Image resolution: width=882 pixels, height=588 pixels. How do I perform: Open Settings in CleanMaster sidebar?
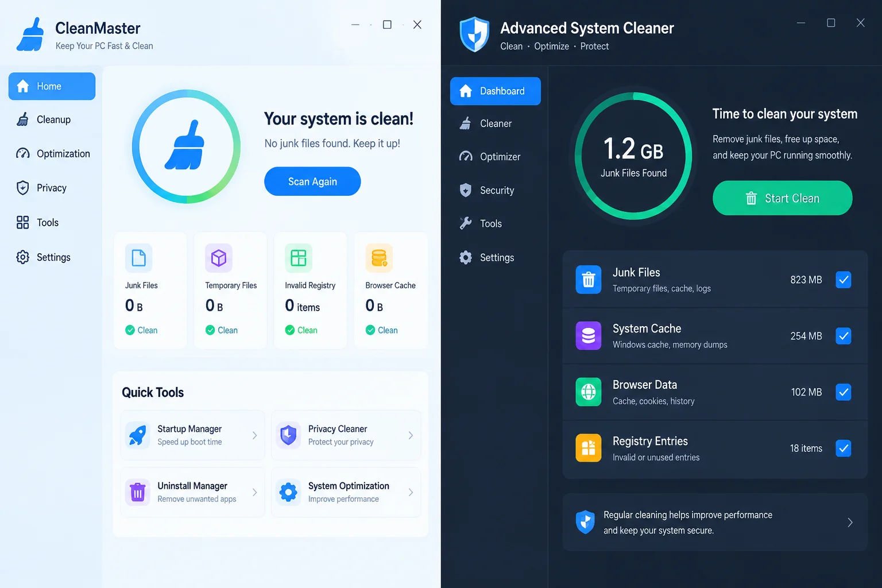[52, 257]
